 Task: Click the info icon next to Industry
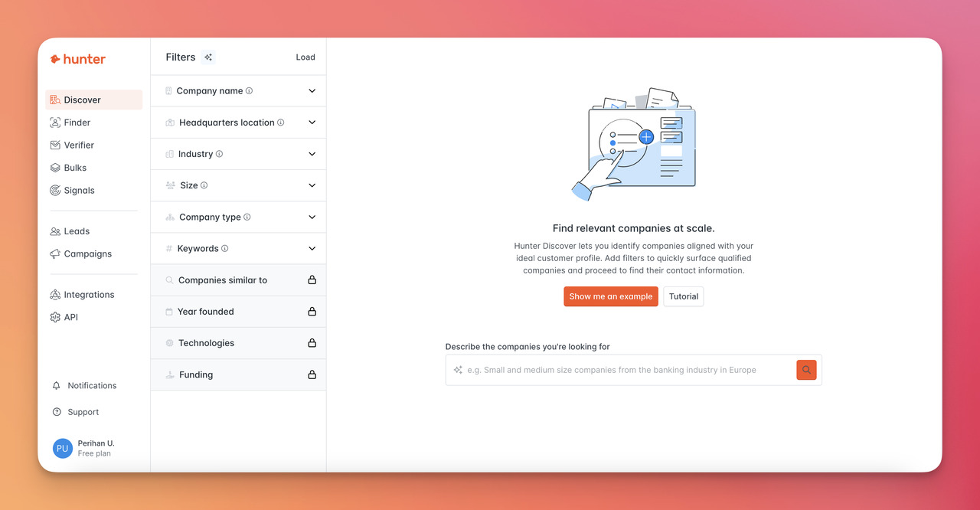pos(219,154)
